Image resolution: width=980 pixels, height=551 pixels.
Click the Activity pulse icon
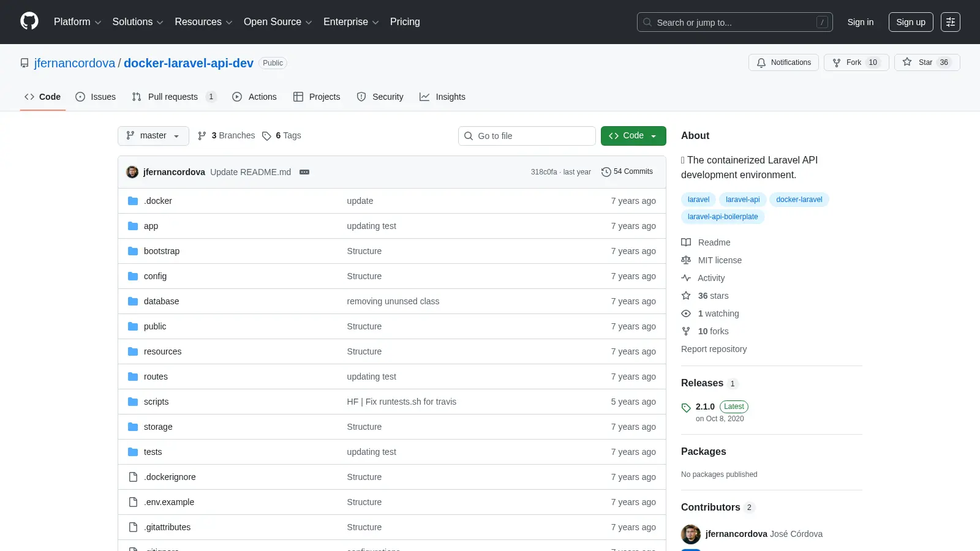[686, 278]
